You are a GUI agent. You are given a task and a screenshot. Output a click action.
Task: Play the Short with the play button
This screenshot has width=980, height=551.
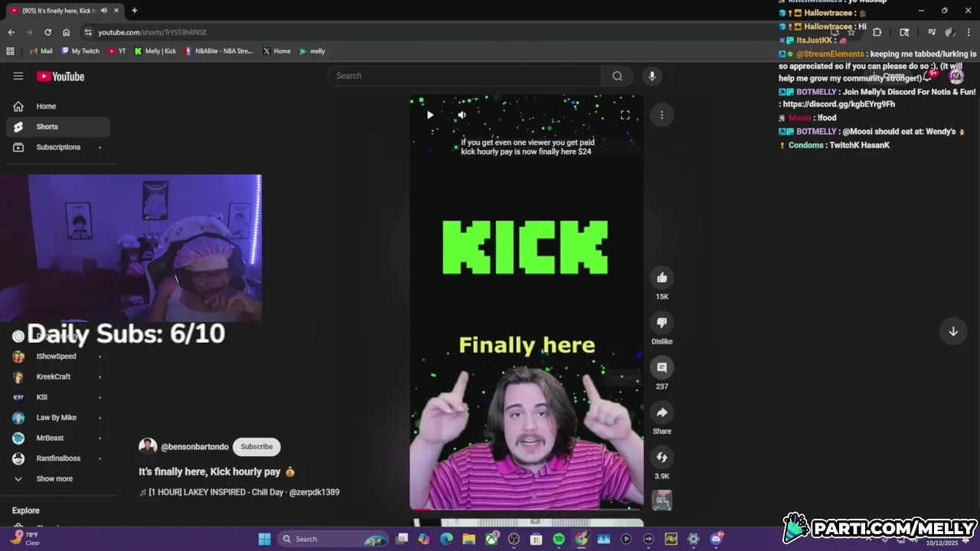point(430,115)
